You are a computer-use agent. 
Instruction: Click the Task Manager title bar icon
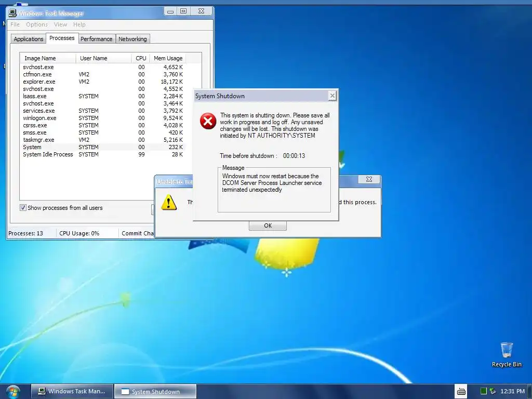(x=12, y=13)
